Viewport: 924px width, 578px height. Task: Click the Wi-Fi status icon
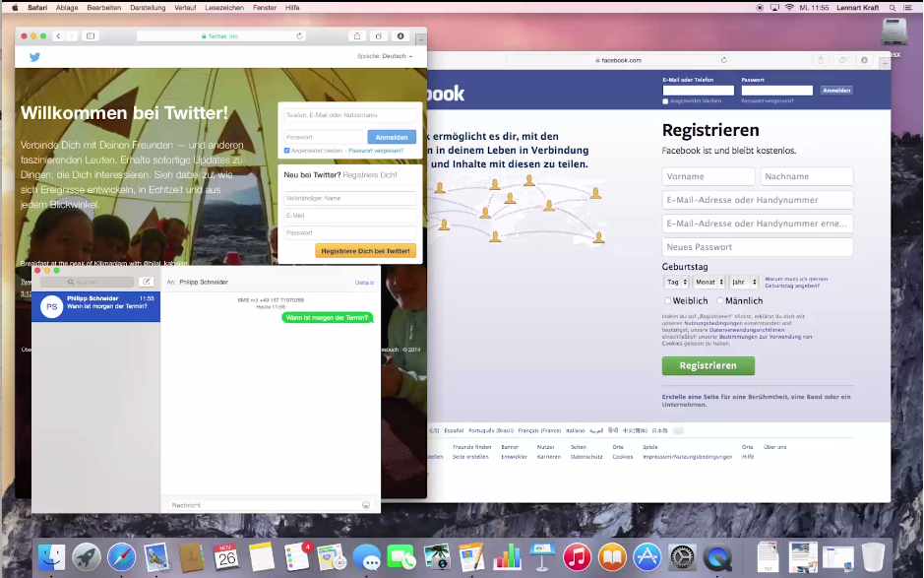point(789,8)
